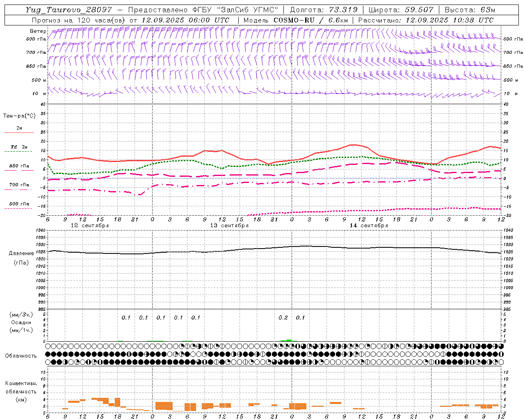Click the solid line sample under '2м' legend
525x420 pixels.
pos(19,133)
